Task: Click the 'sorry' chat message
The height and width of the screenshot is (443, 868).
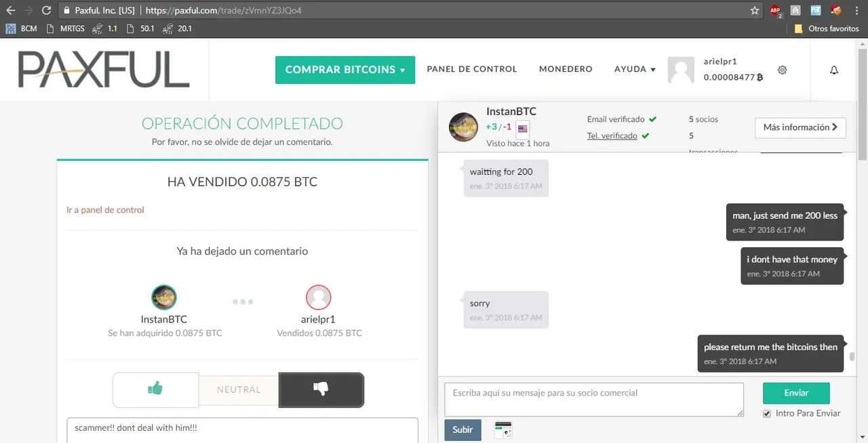Action: (x=506, y=310)
